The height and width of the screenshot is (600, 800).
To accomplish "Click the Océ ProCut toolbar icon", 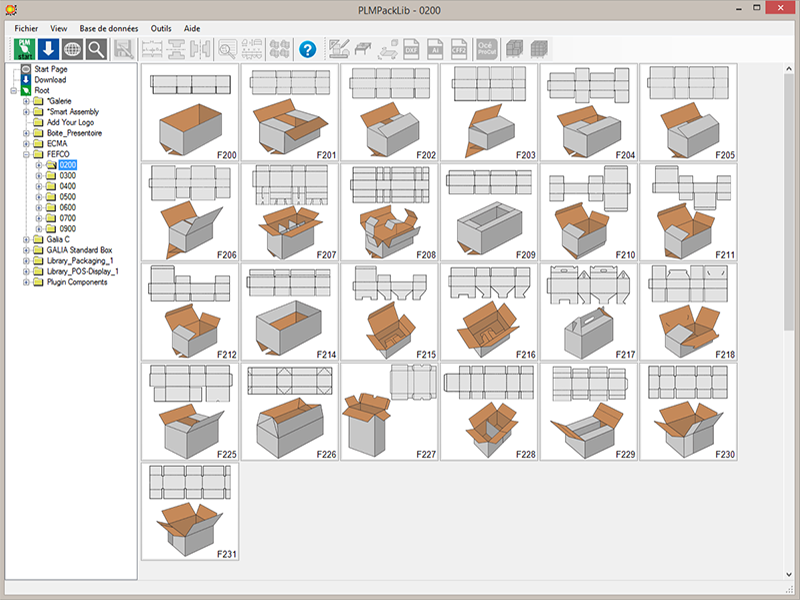I will (486, 49).
